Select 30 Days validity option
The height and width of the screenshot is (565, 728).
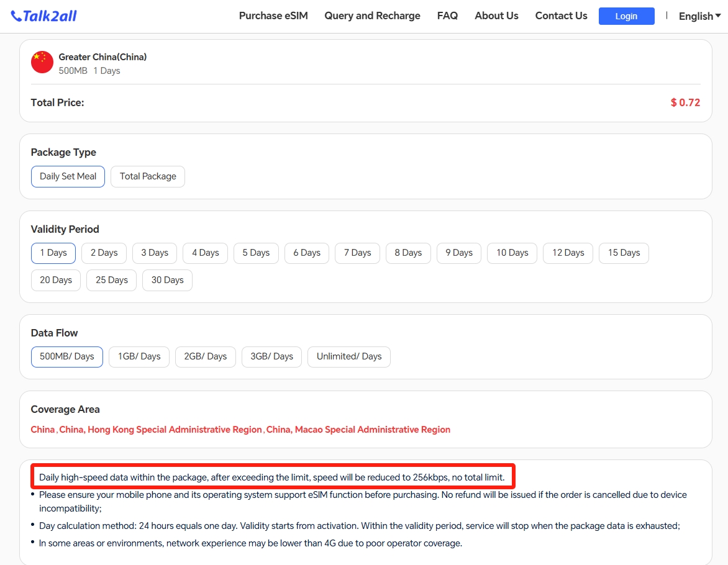(167, 280)
